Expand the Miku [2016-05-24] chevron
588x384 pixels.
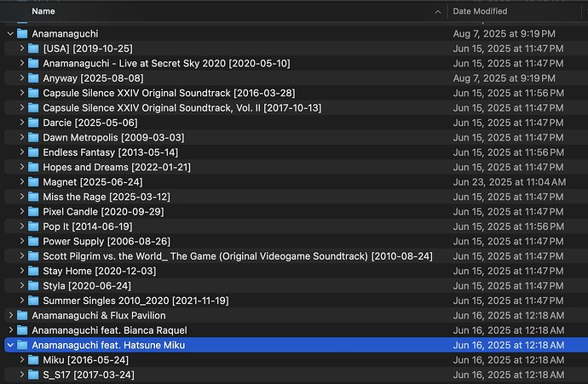(22, 360)
